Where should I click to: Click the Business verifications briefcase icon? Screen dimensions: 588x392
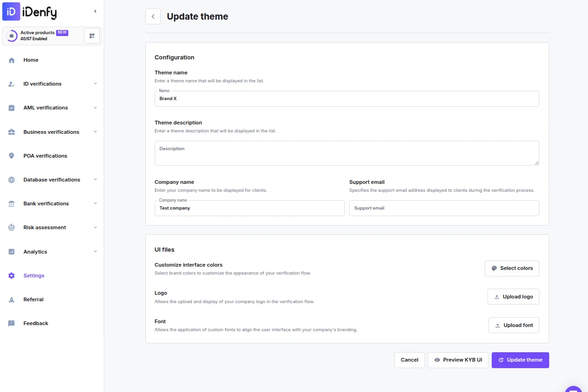[12, 132]
